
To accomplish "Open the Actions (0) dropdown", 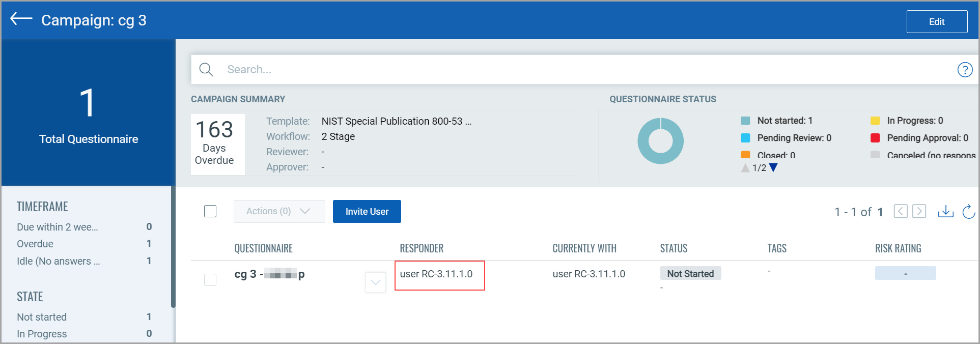I will pyautogui.click(x=279, y=211).
